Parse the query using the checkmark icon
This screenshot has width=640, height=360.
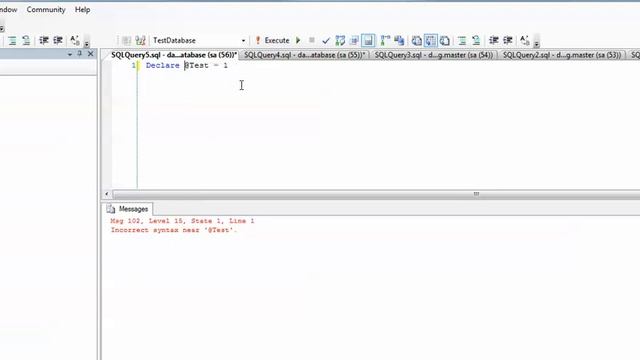tap(326, 40)
